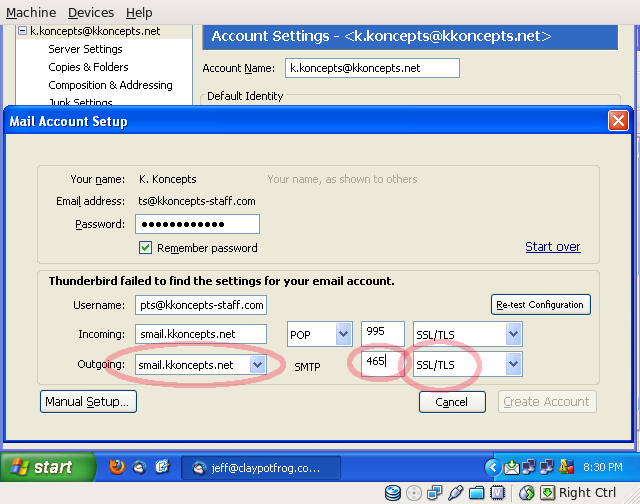Click the new mail tray icon
640x504 pixels.
coord(512,467)
